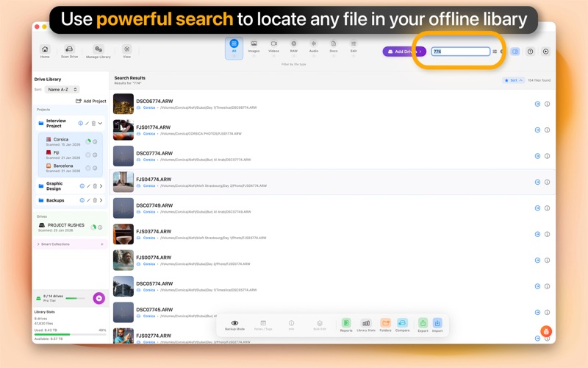
Task: Select the Corsica drive in sidebar
Action: point(62,141)
